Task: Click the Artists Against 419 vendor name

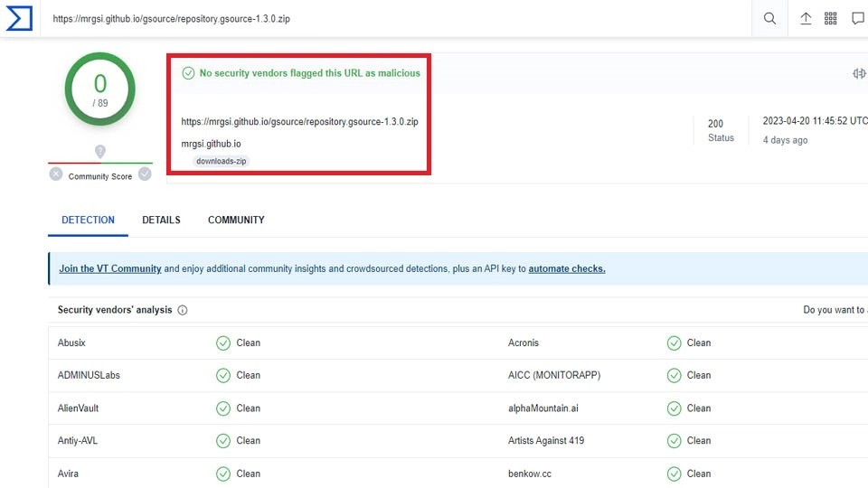Action: pos(546,440)
